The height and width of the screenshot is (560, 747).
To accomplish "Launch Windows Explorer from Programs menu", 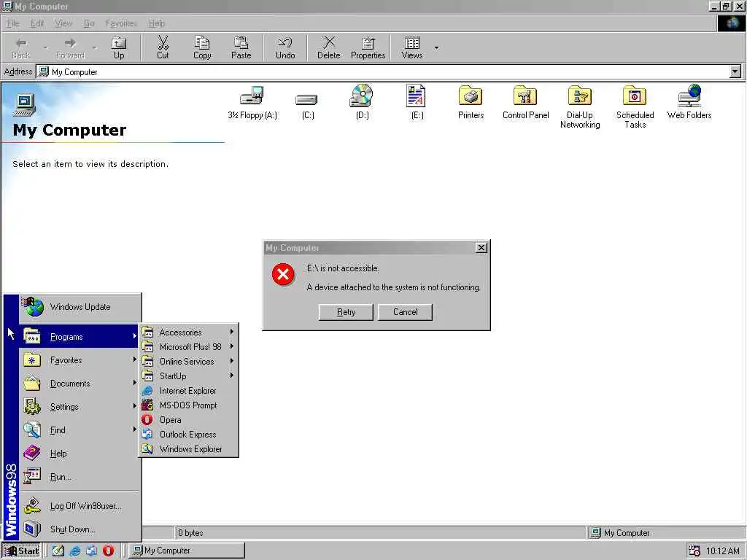I will [189, 449].
